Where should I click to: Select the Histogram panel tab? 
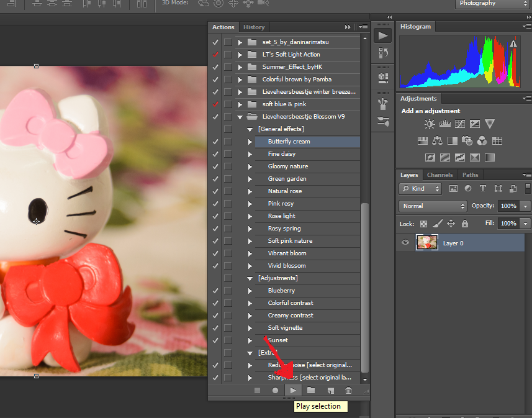[415, 27]
